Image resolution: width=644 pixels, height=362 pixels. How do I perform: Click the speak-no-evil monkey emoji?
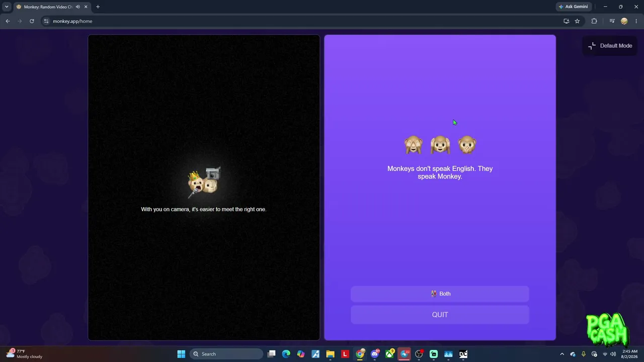[x=467, y=145]
